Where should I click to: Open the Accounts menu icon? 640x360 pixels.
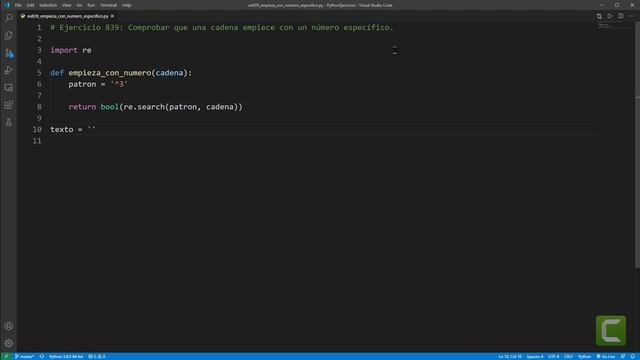coord(9,326)
